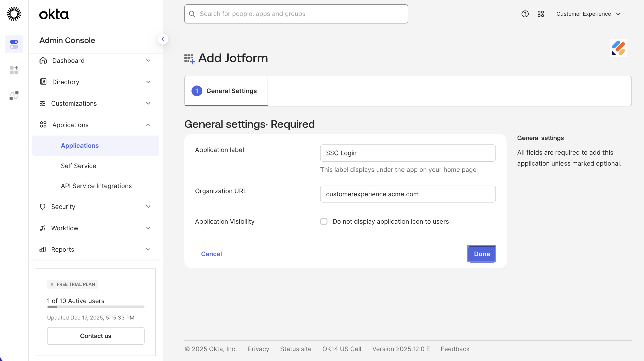The image size is (644, 361).
Task: Click the search magnifier icon
Action: pyautogui.click(x=192, y=14)
